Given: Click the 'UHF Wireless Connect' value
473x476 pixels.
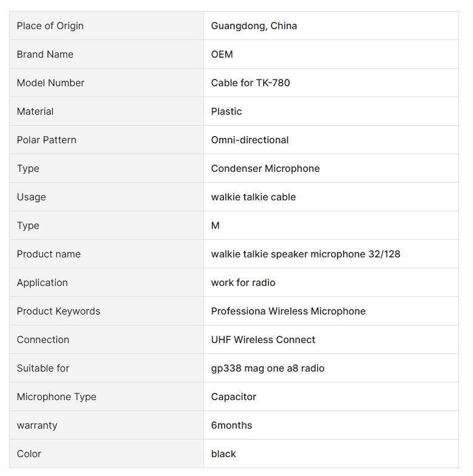Looking at the screenshot, I should pyautogui.click(x=263, y=339).
